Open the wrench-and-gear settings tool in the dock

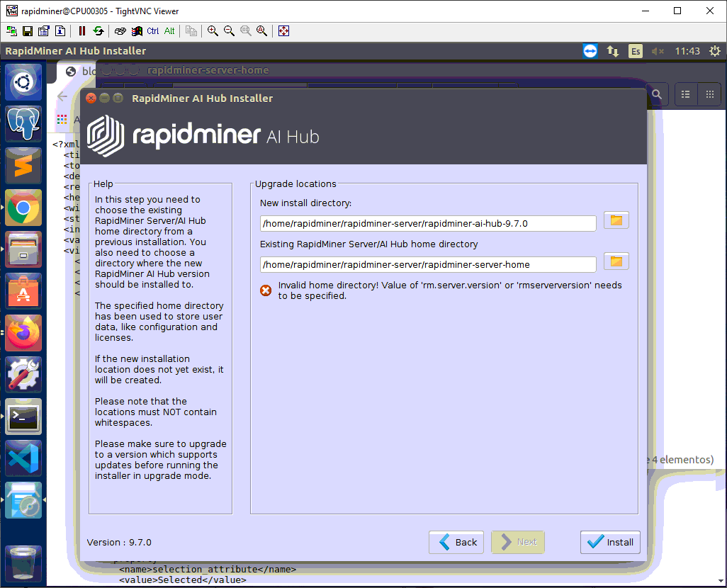(23, 375)
